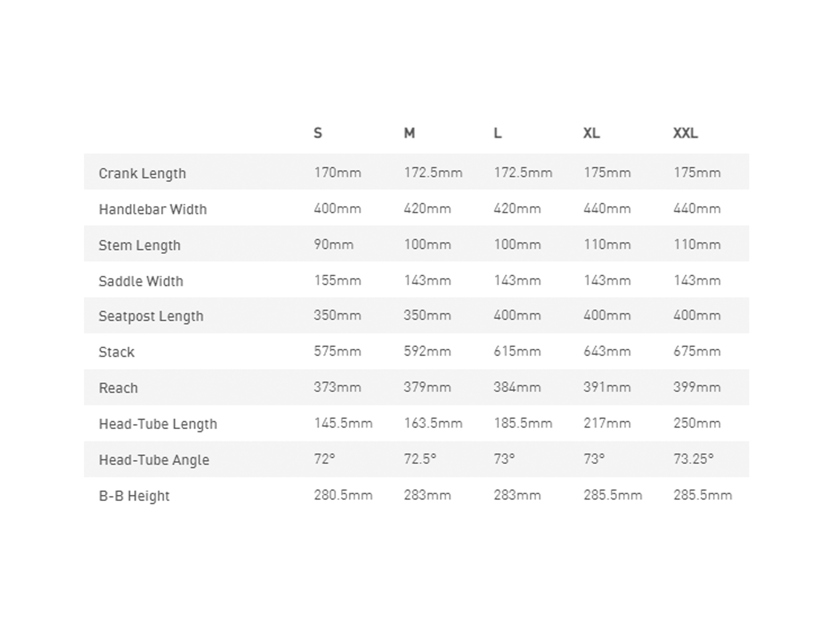Select the S size column header
The image size is (840, 630).
point(318,133)
